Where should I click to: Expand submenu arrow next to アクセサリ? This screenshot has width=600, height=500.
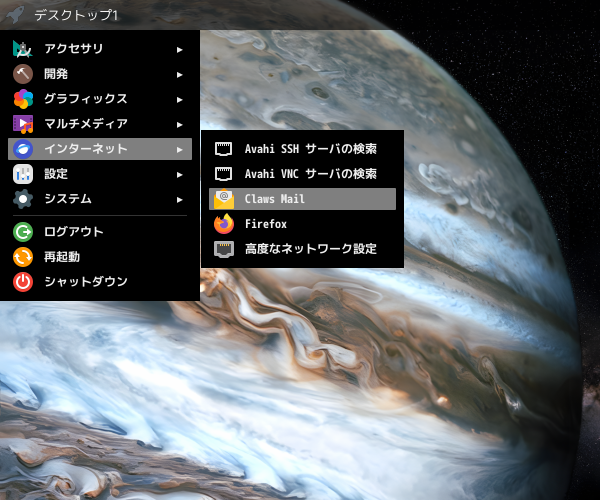point(179,50)
